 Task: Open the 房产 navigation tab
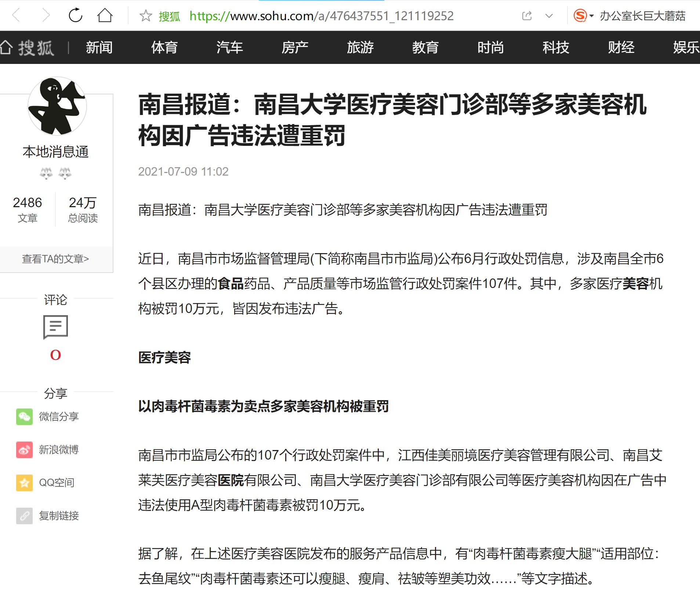tap(295, 47)
